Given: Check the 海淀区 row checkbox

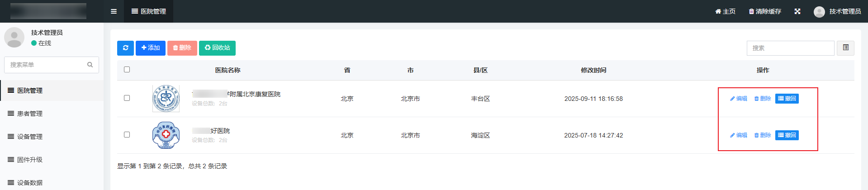Looking at the screenshot, I should (127, 135).
